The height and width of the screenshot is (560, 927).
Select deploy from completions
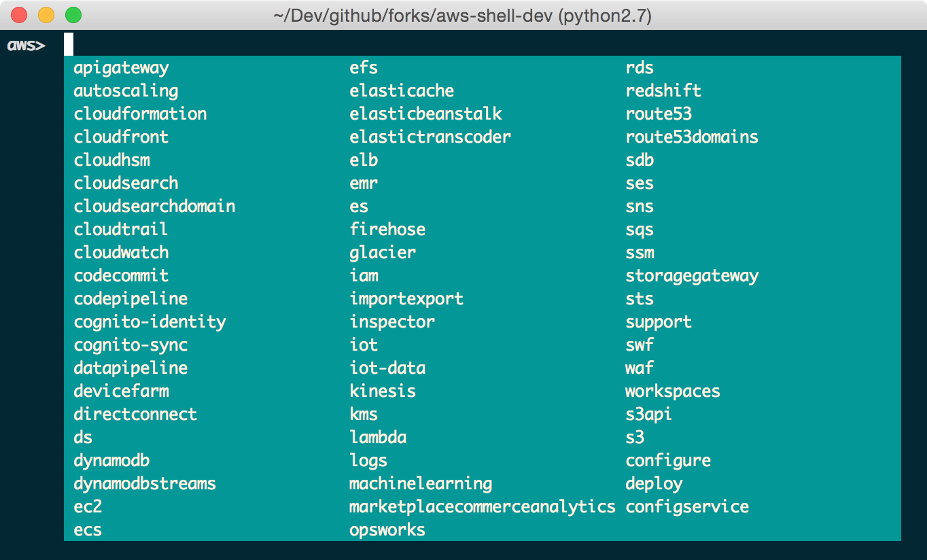(654, 484)
